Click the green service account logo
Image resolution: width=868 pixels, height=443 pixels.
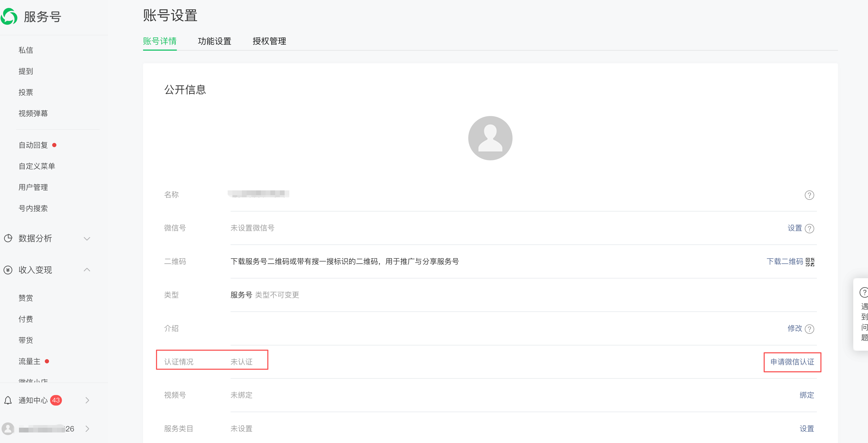pyautogui.click(x=9, y=17)
